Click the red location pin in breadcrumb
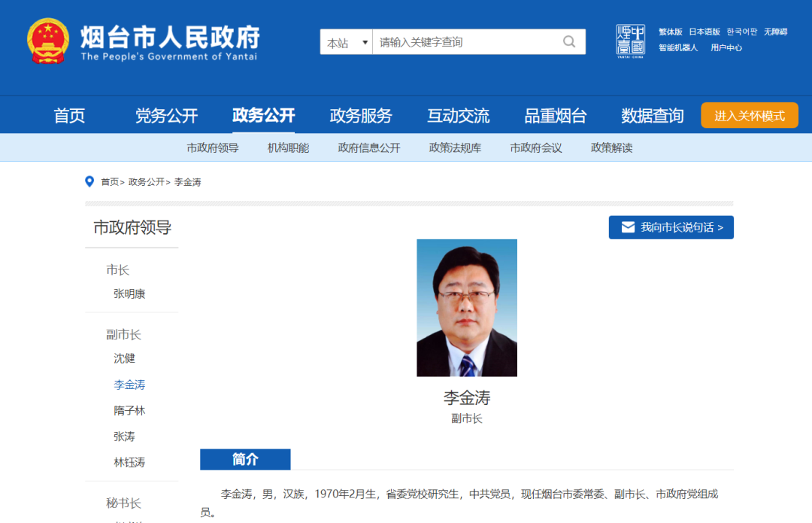The image size is (812, 523). (x=88, y=181)
